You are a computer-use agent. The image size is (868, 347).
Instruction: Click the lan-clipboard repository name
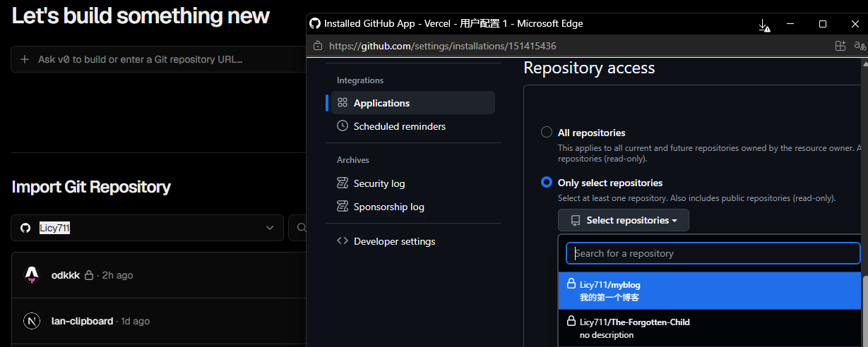point(82,321)
